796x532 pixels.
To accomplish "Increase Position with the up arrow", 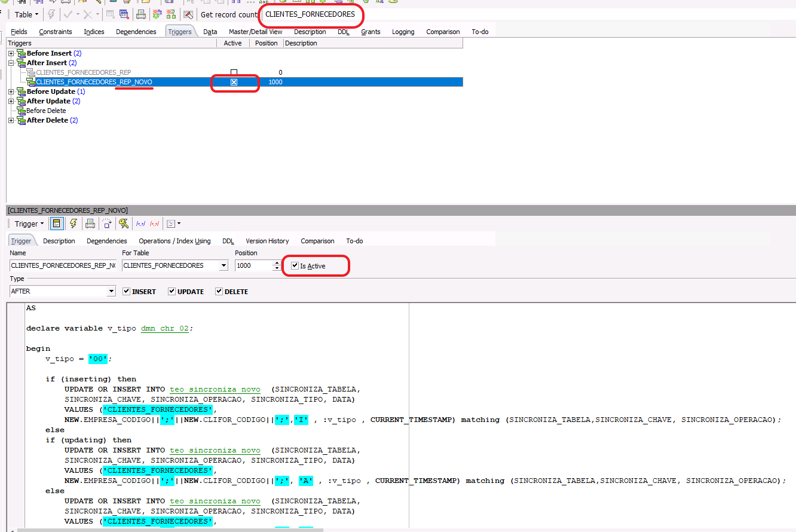I will [x=276, y=263].
